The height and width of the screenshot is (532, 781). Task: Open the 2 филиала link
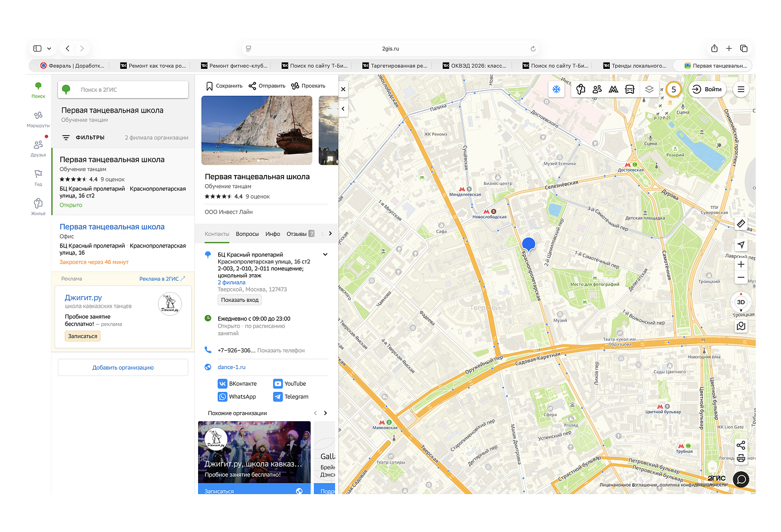231,282
